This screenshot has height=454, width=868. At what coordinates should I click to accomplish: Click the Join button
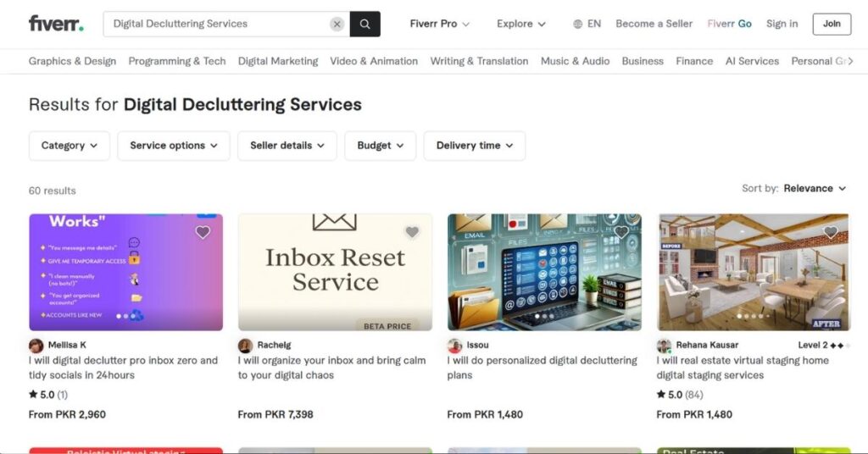click(832, 24)
